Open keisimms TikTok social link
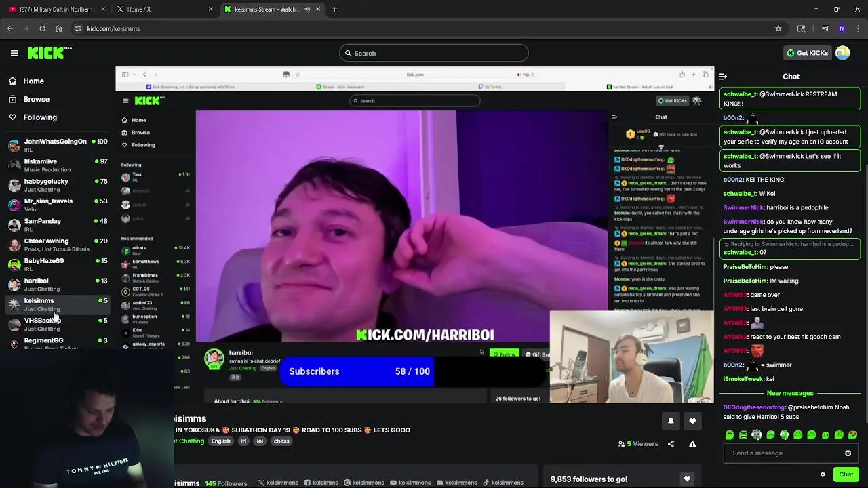This screenshot has height=488, width=868. (x=502, y=483)
